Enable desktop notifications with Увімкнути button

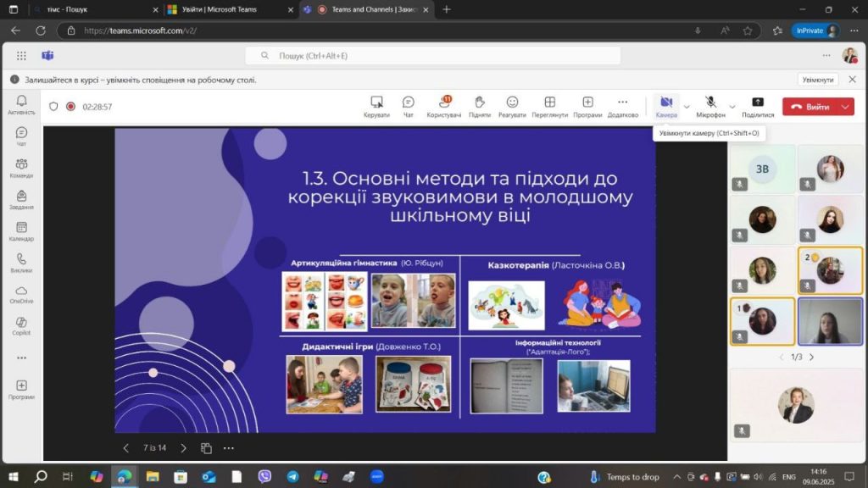[818, 80]
